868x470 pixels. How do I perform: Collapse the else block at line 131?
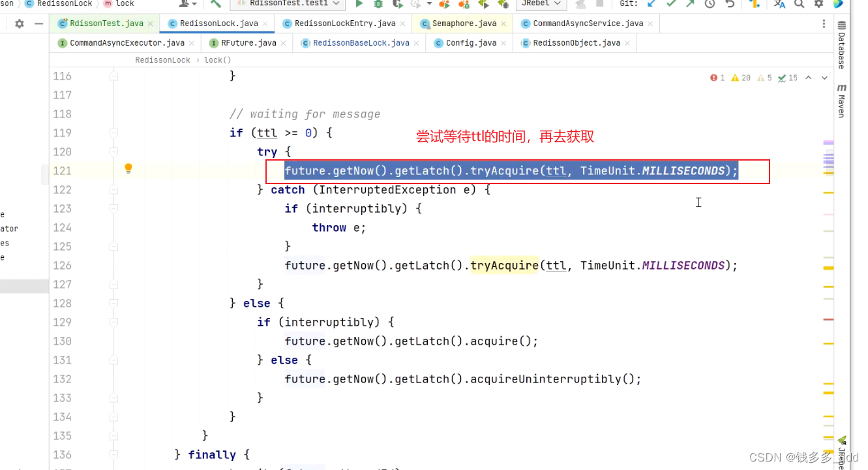113,360
